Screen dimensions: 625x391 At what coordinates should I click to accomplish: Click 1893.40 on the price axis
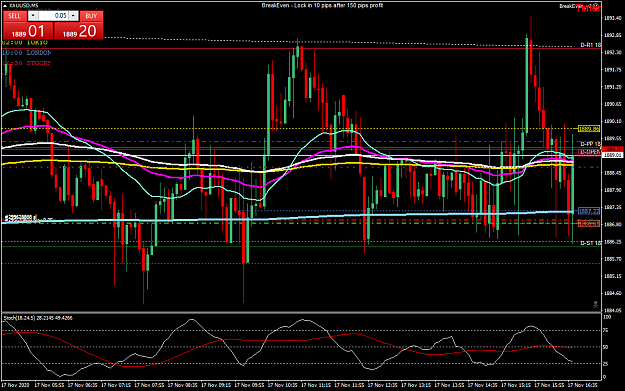[613, 18]
